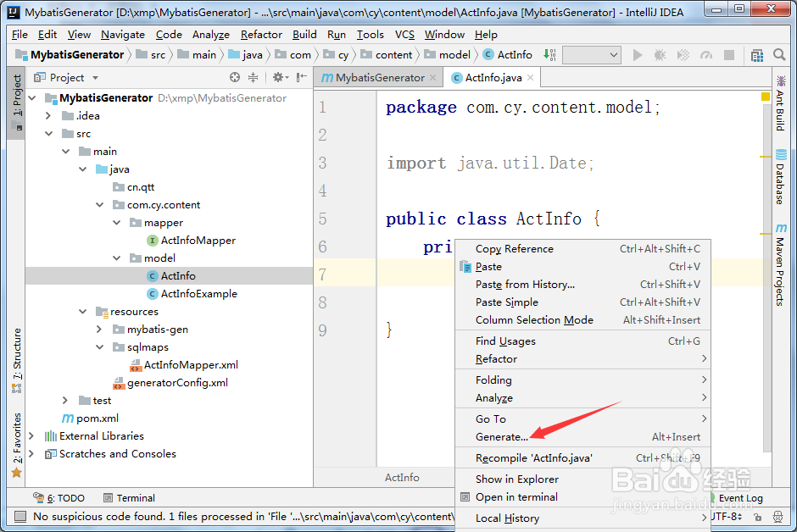Click ActInfo breadcrumb in navigation bar
This screenshot has height=532, width=797.
tap(507, 55)
